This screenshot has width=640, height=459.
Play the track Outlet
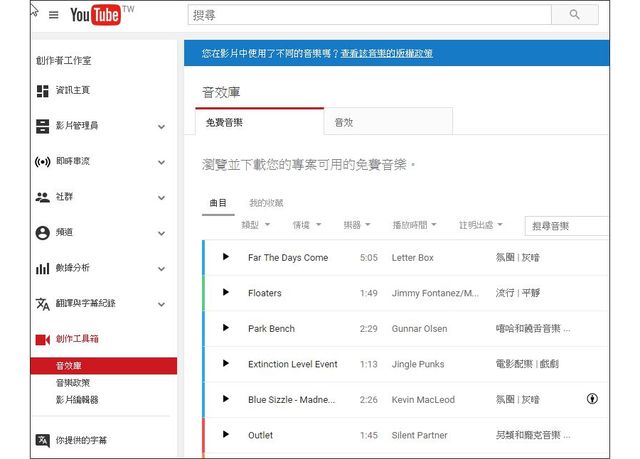pyautogui.click(x=226, y=434)
